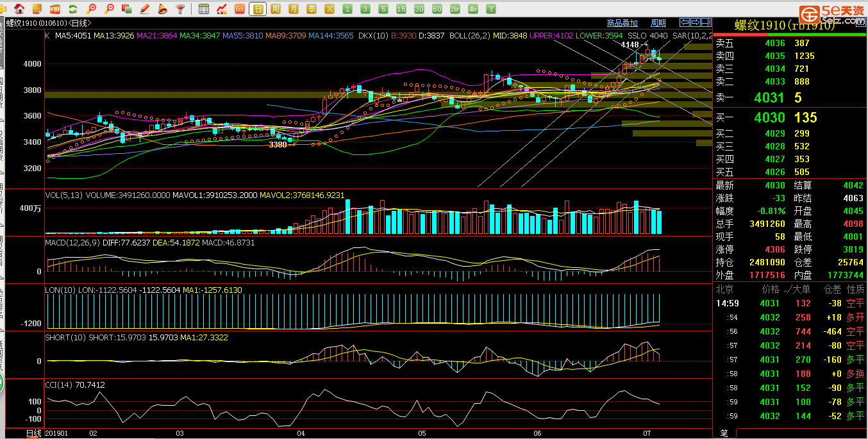Viewport: 868px width, 439px height.
Task: Click the DKX(10) indicator label
Action: 374,35
